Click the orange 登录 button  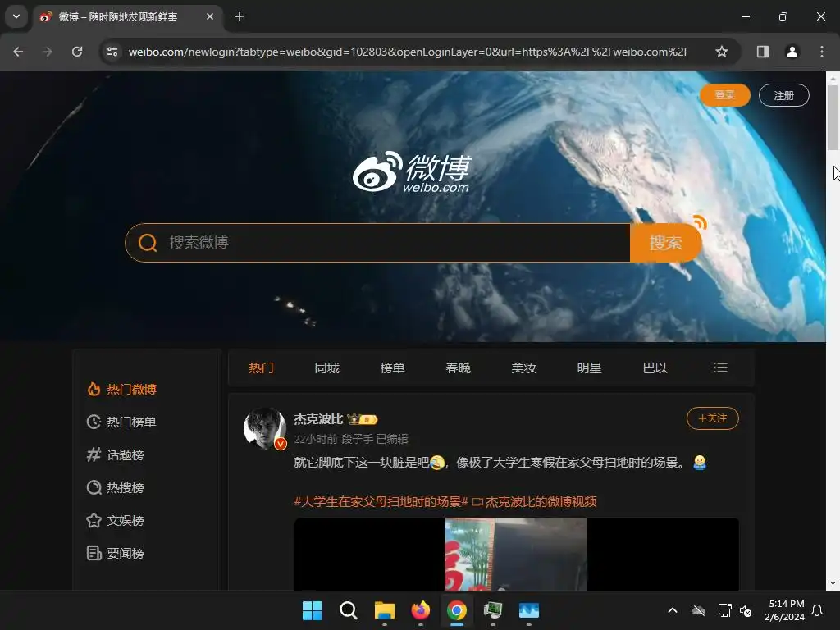pos(725,95)
